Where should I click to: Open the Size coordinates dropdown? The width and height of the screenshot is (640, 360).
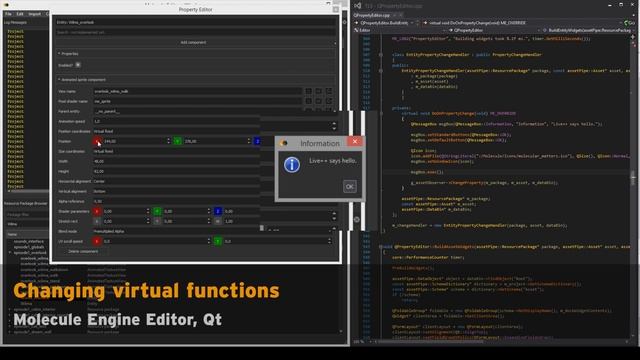pyautogui.click(x=176, y=151)
